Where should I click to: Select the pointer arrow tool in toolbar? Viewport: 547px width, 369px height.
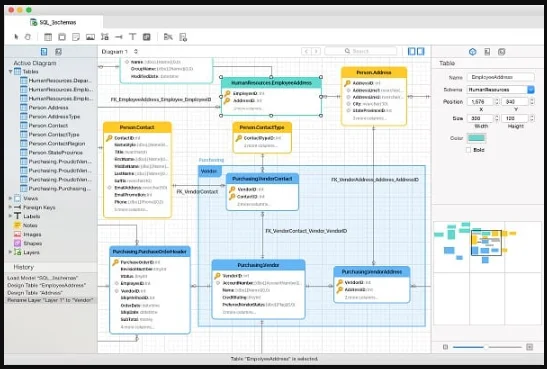[x=16, y=37]
